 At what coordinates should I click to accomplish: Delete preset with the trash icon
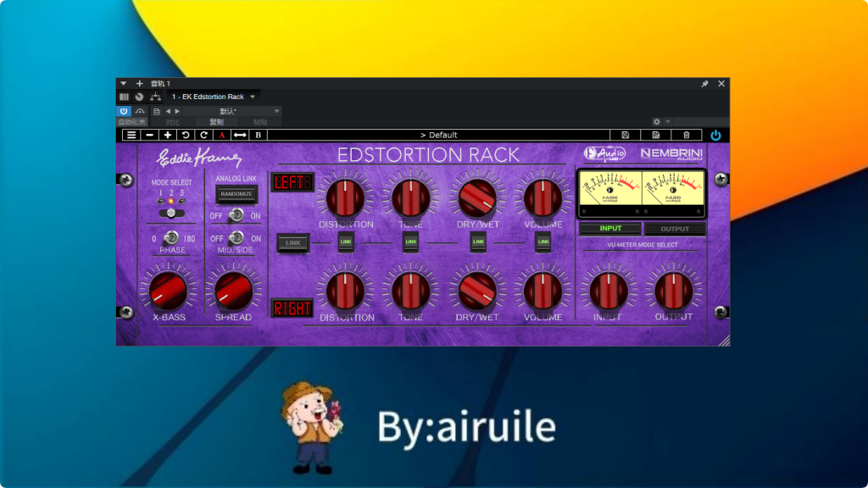coord(687,135)
